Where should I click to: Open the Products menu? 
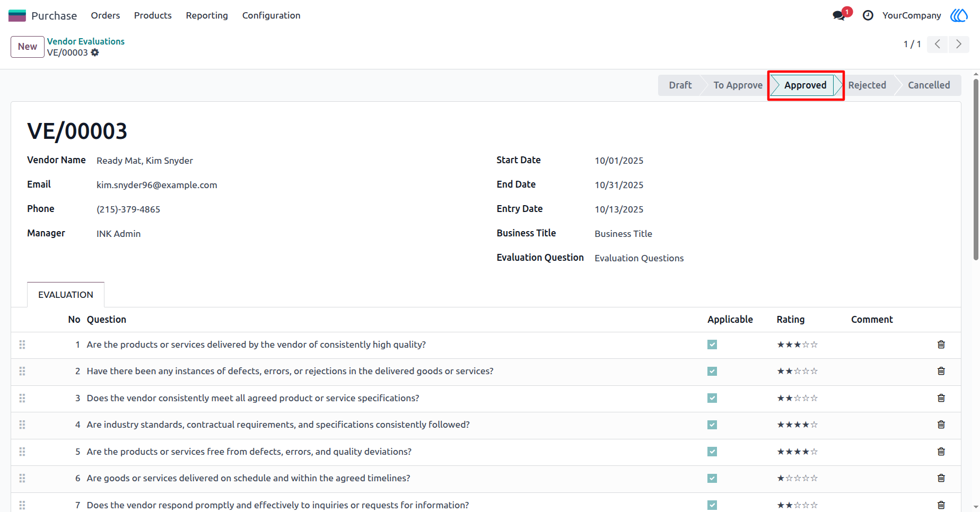(x=153, y=15)
